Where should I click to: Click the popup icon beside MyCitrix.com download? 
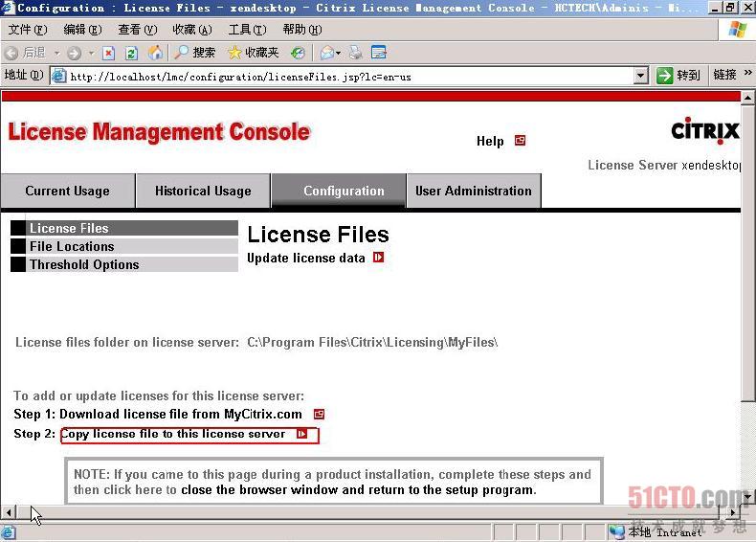[319, 414]
